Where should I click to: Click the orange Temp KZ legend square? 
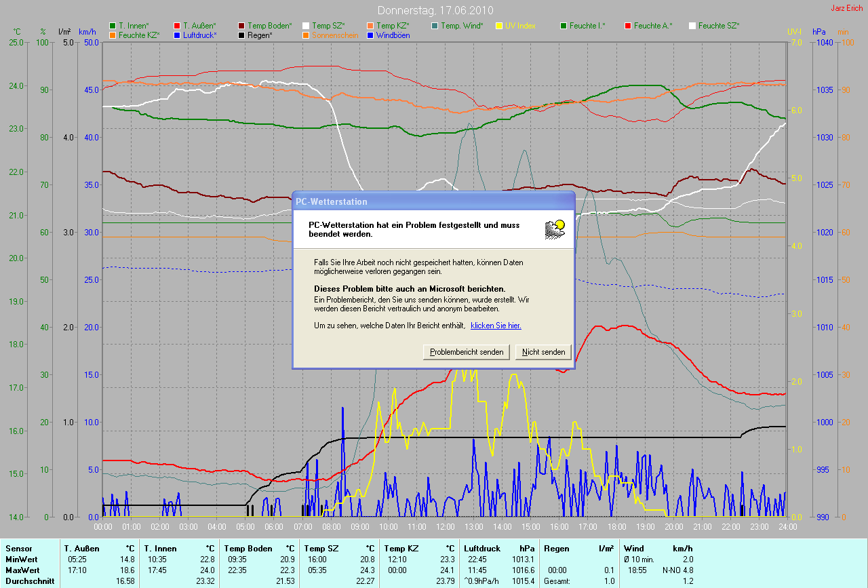(x=370, y=26)
